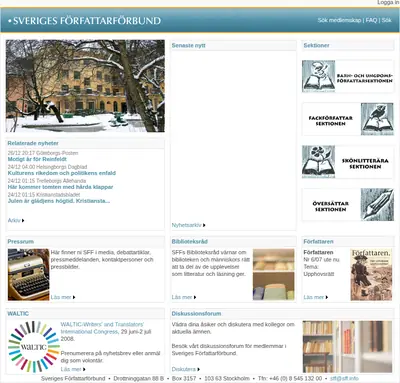This screenshot has width=400, height=383.
Task: Click the bookshelf image in Diskussionsforum
Action: 347,347
